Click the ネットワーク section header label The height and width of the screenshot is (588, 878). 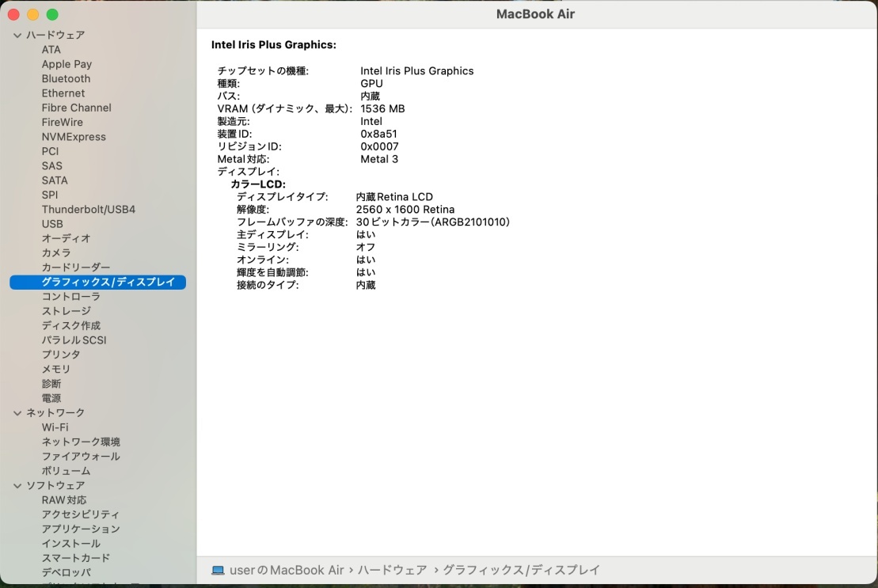pos(55,413)
